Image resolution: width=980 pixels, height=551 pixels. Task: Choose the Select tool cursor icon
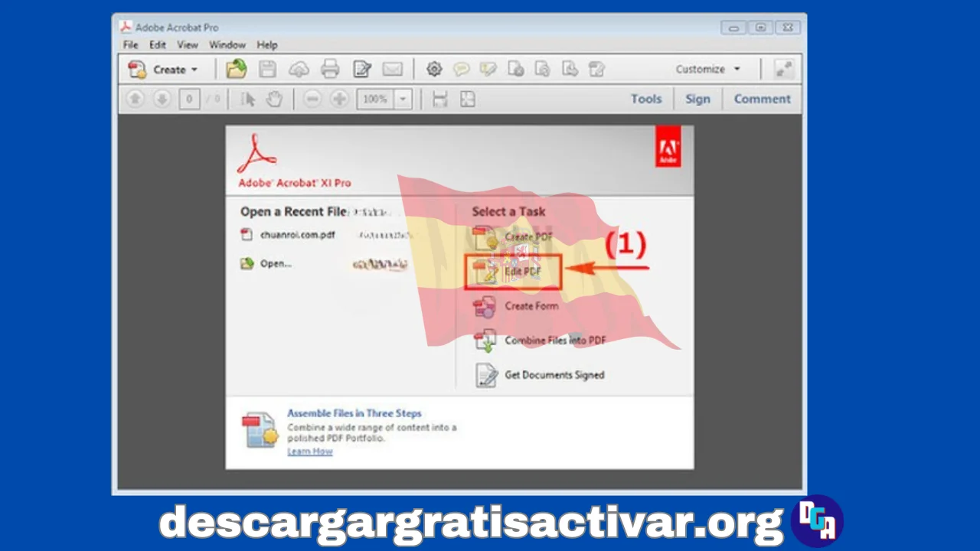click(x=247, y=99)
